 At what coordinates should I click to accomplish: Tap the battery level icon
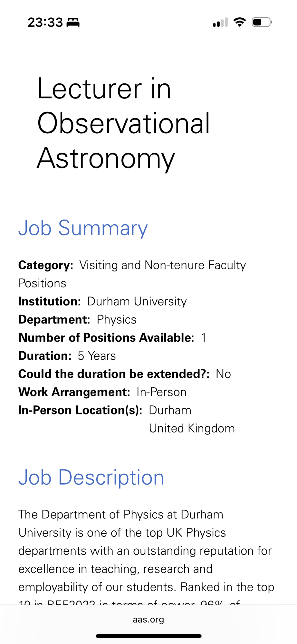[x=262, y=22]
